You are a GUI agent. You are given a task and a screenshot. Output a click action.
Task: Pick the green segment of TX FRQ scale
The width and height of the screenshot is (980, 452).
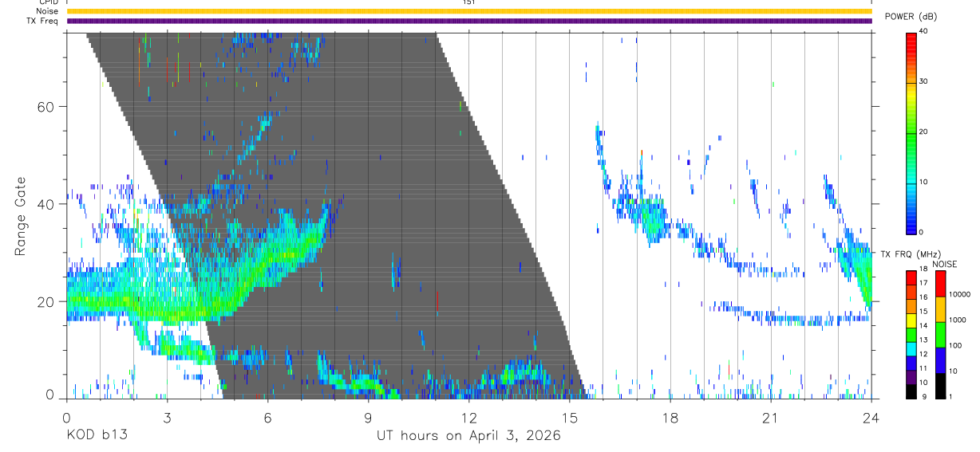click(911, 335)
